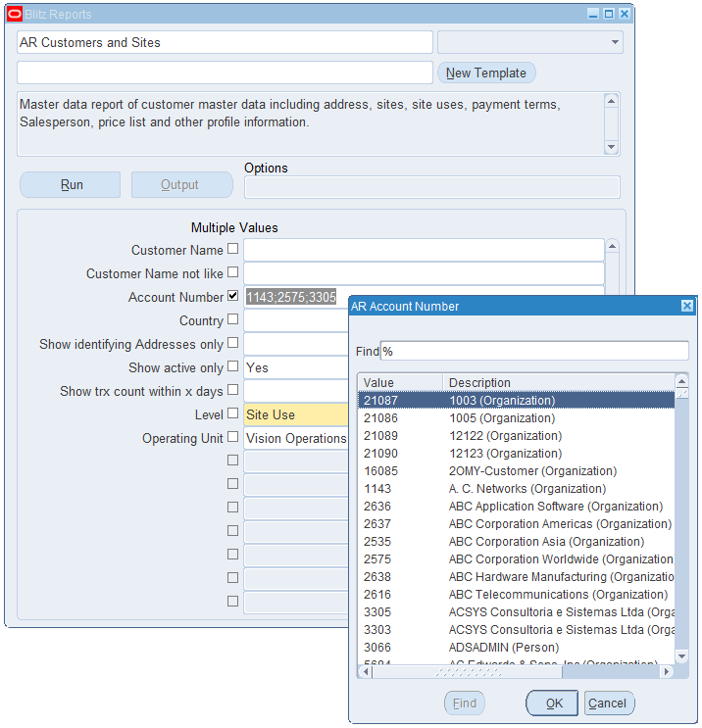Click the report description text box
The image size is (702, 728).
click(311, 123)
